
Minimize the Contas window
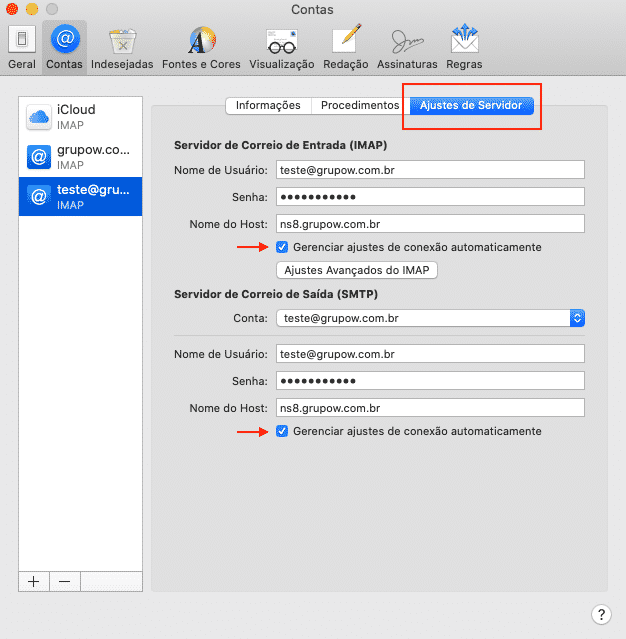(x=32, y=9)
